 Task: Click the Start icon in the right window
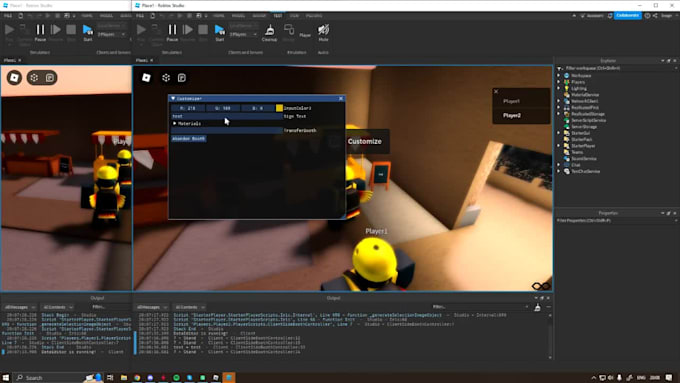pos(219,32)
